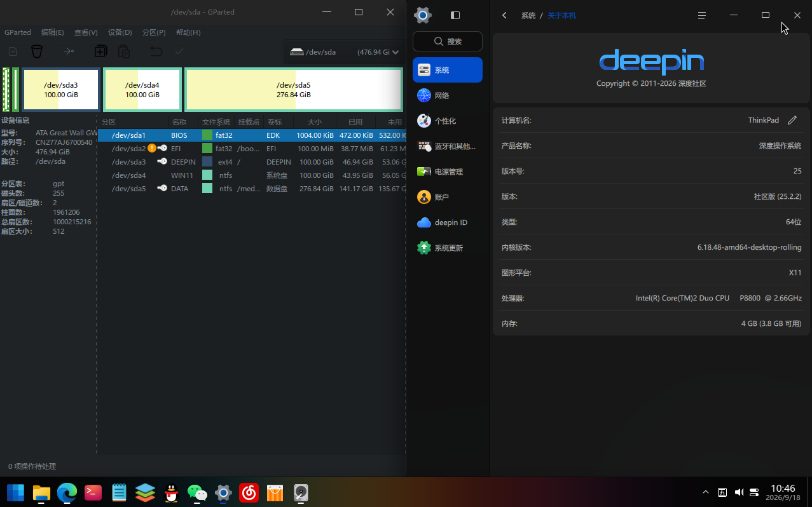Open the hamburger menu in settings titlebar

[702, 15]
